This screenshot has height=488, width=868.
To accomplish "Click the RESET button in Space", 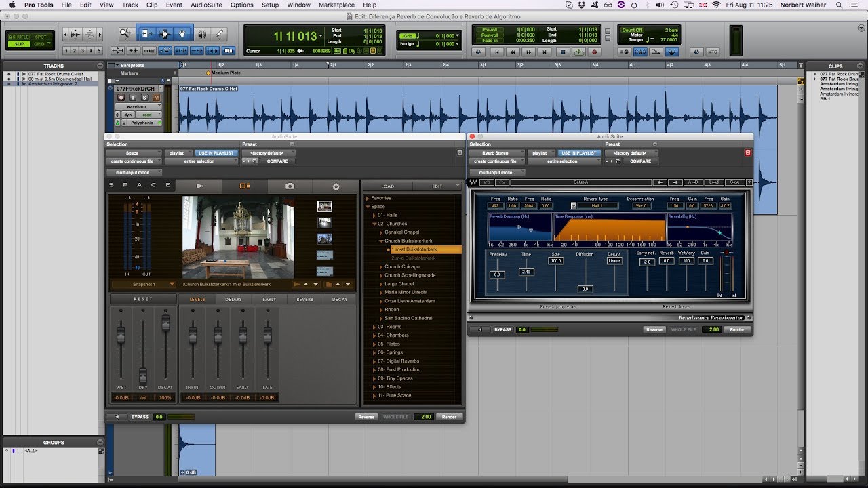I will click(x=143, y=299).
